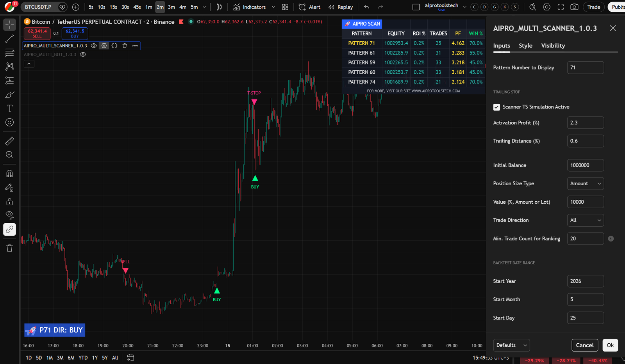
Task: Open the emoji icons tool
Action: click(10, 123)
